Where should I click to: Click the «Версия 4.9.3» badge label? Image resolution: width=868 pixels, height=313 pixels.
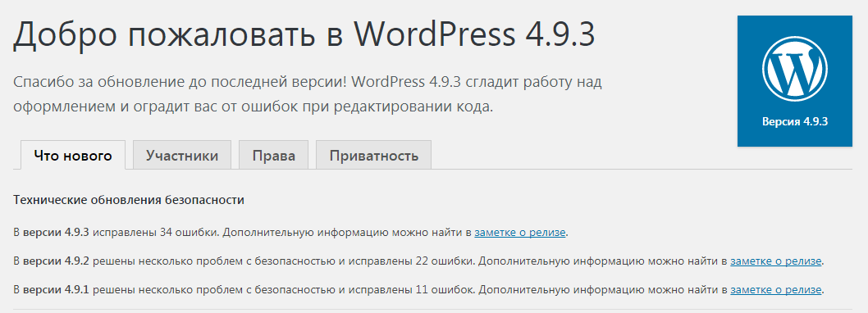click(x=794, y=122)
